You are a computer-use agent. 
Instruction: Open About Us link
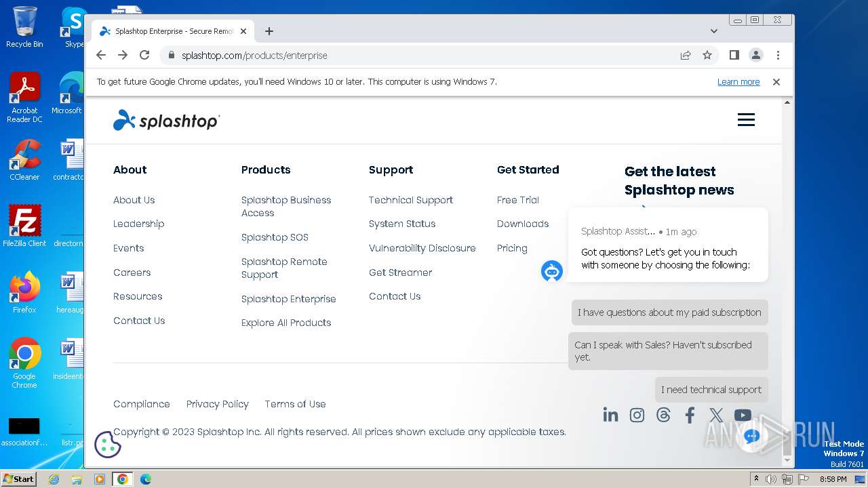coord(134,200)
